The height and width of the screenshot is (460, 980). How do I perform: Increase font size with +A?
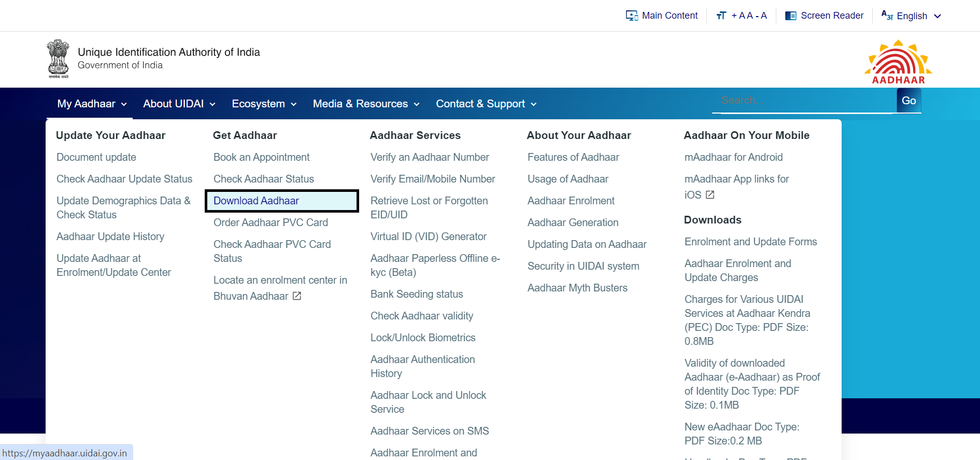(x=738, y=16)
